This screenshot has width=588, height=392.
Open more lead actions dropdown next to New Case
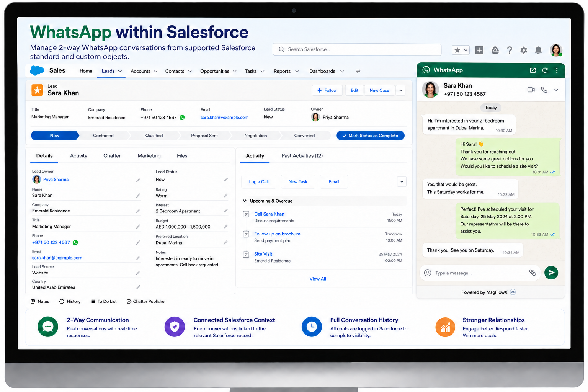click(400, 90)
